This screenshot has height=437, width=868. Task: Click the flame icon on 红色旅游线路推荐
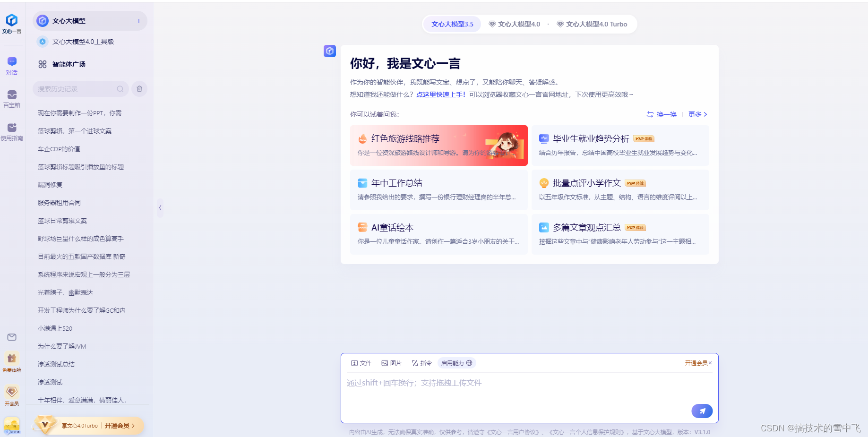[362, 138]
